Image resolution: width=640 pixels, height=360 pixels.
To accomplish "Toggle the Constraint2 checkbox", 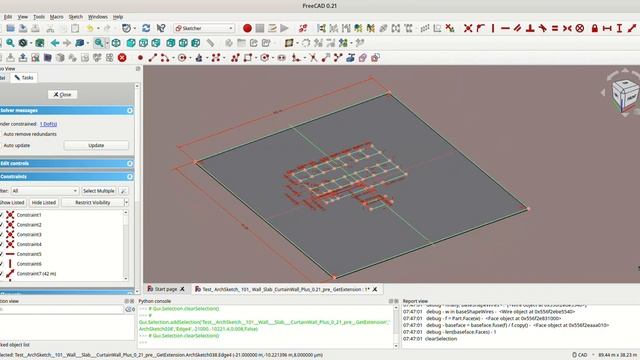I will click(x=1, y=224).
